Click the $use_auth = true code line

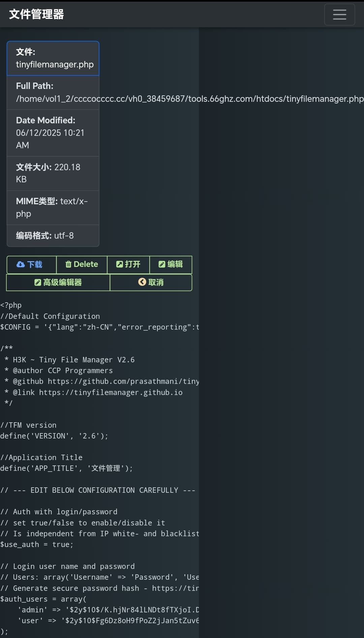(37, 544)
